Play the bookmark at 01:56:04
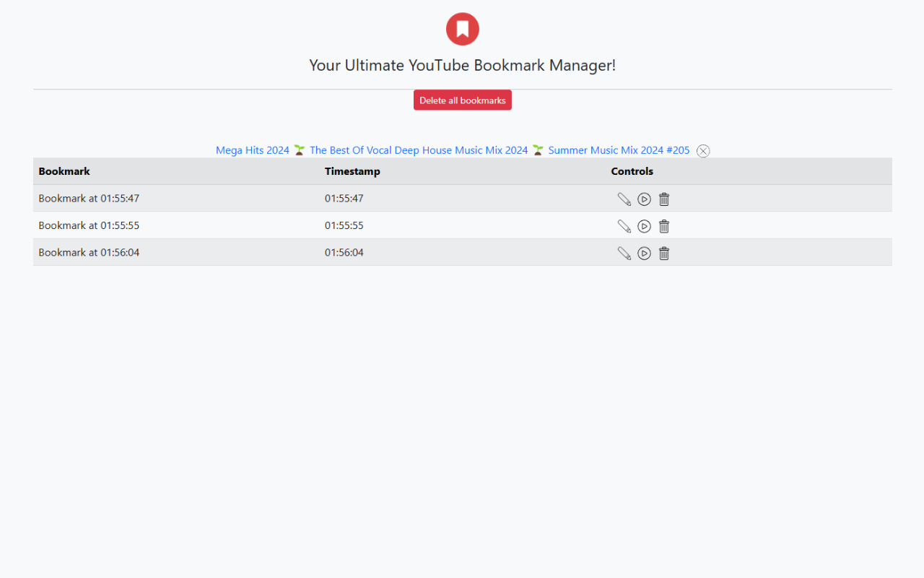Screen dimensions: 924x578 (x=645, y=254)
